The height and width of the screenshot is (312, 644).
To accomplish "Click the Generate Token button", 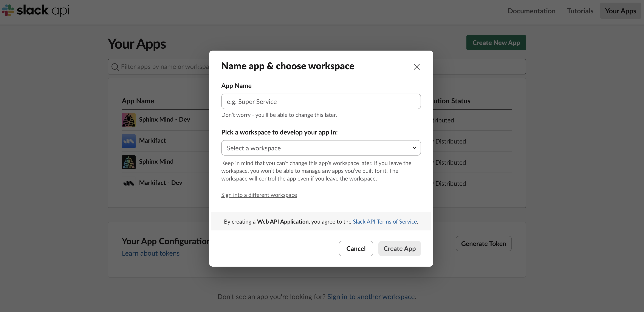I will [483, 244].
